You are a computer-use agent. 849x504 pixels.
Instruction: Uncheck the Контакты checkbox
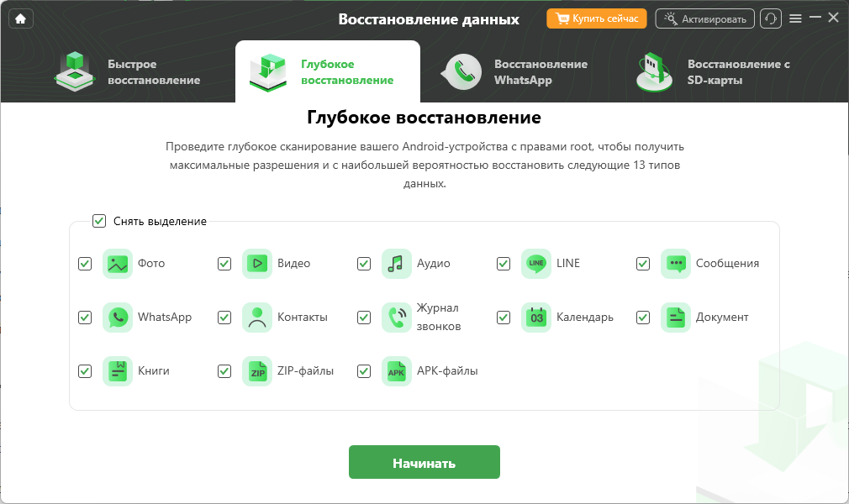[x=224, y=318]
